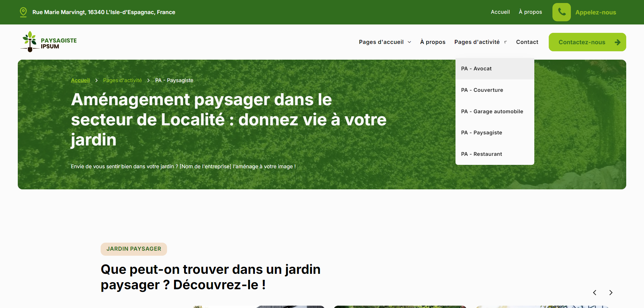Click the breadcrumb chevron after Accueil

(x=97, y=80)
